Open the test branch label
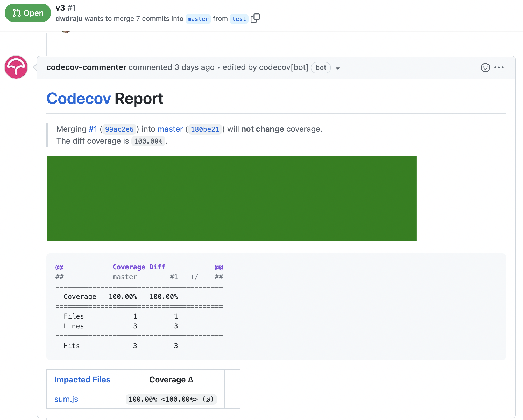Image resolution: width=523 pixels, height=420 pixels. pos(239,19)
